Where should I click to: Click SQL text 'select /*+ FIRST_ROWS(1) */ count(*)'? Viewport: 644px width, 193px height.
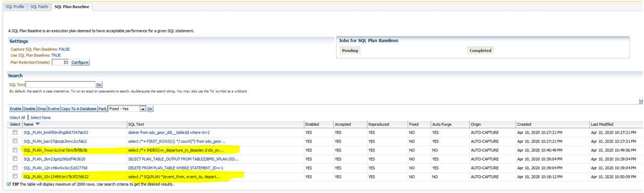(x=176, y=141)
